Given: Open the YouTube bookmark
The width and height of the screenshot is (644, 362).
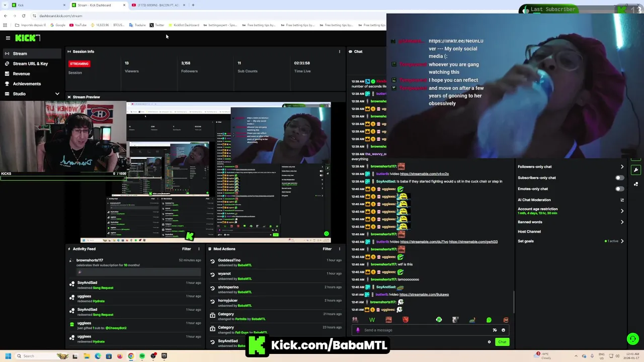Looking at the screenshot, I should pyautogui.click(x=77, y=25).
